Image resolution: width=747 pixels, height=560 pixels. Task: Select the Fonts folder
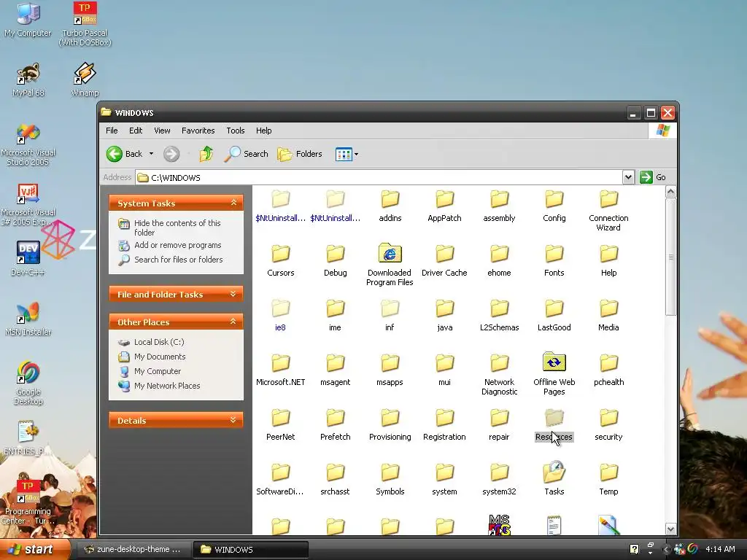click(x=554, y=260)
